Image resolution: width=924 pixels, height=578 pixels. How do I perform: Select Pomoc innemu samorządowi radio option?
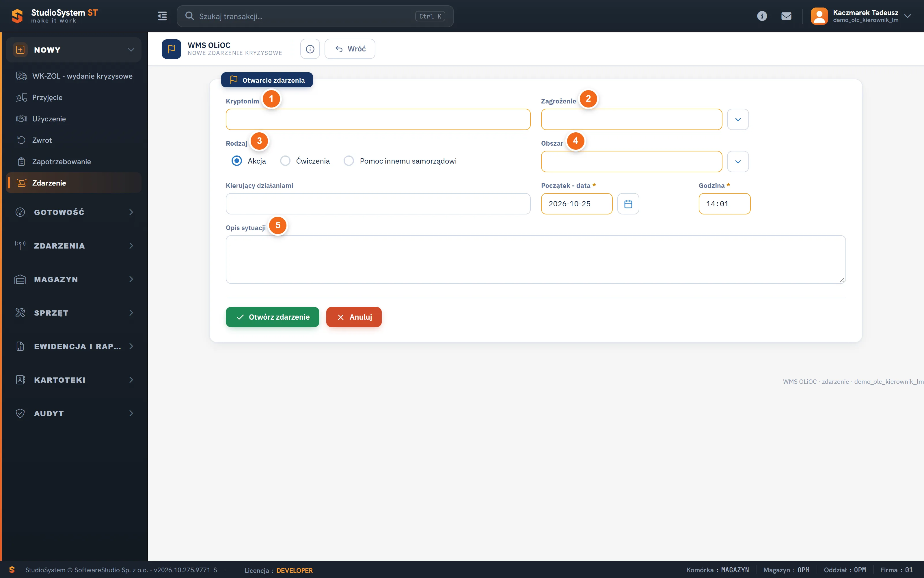point(349,161)
